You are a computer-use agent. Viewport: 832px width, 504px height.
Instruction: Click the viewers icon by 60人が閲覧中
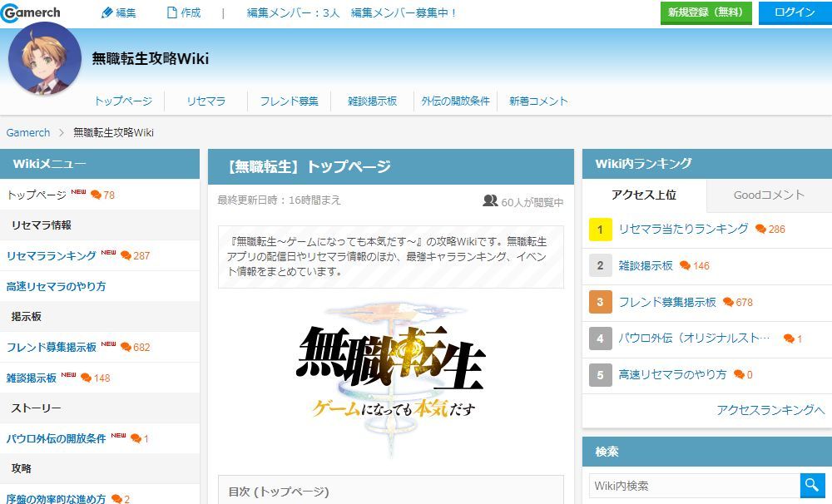click(x=490, y=200)
